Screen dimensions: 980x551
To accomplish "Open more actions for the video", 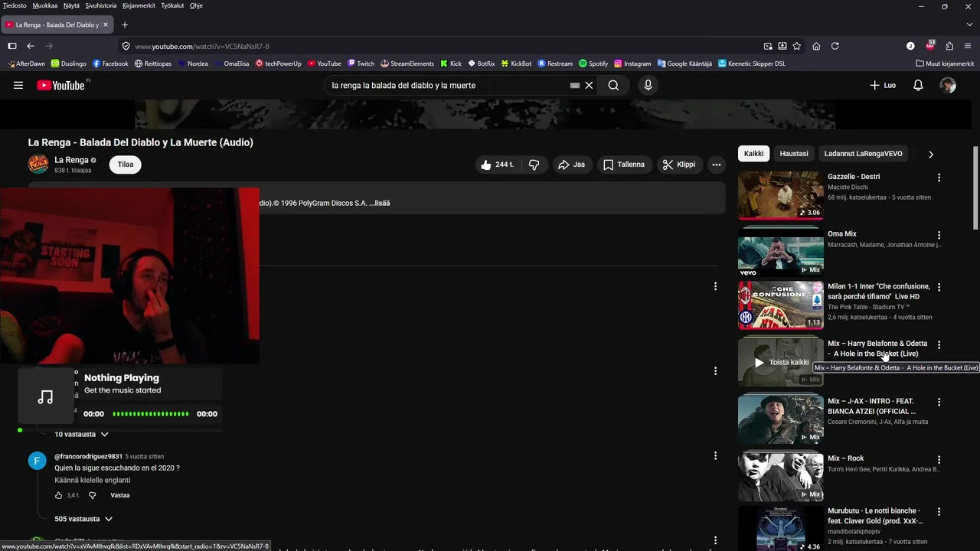I will (717, 165).
